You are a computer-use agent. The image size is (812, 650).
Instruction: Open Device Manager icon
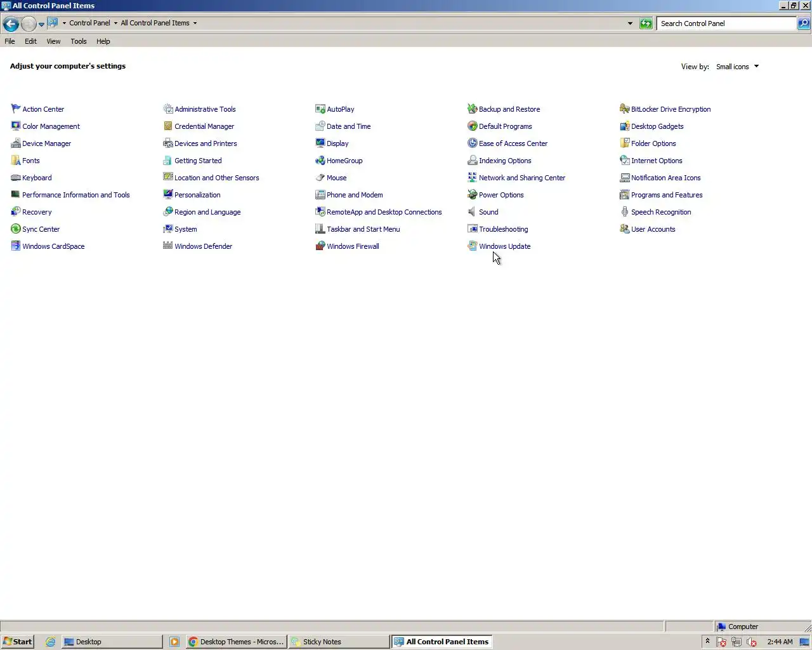[16, 143]
